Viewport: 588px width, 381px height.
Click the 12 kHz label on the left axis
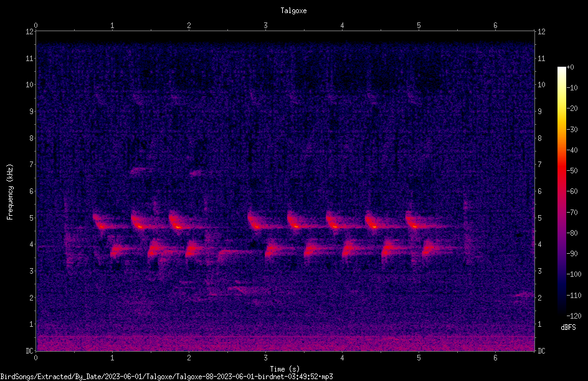tap(30, 32)
